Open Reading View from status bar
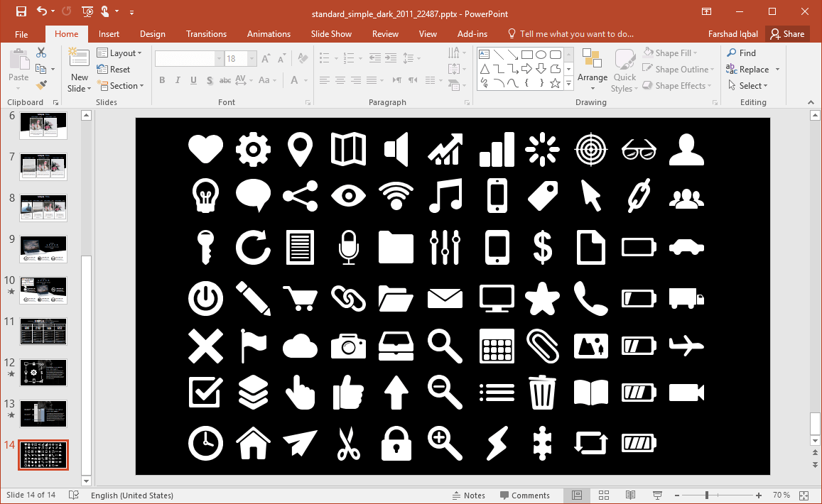The image size is (822, 504). click(x=629, y=495)
